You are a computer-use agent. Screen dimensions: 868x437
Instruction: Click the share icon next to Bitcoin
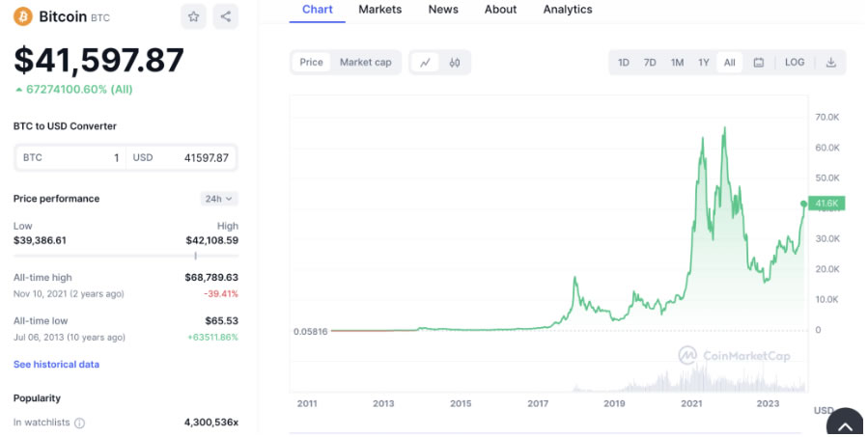[x=226, y=16]
